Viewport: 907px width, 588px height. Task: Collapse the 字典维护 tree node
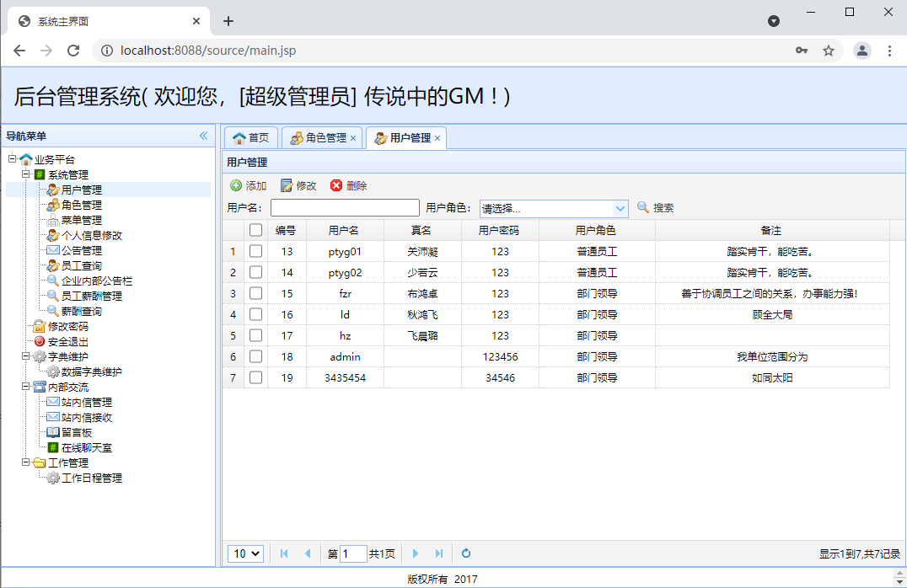coord(25,356)
